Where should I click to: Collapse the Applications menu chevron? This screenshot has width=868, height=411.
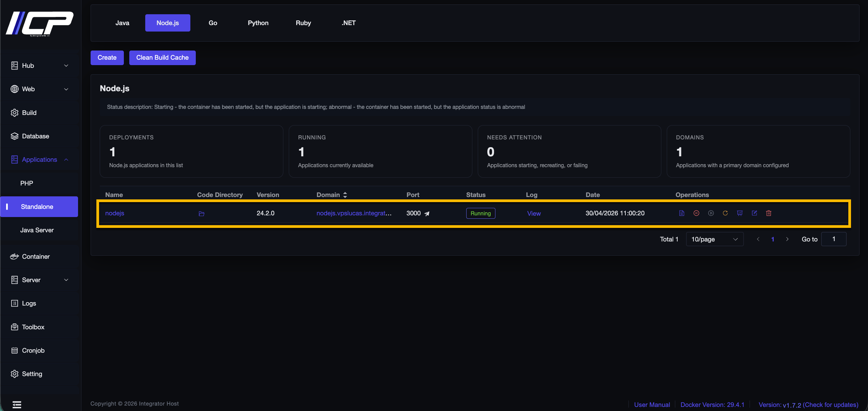(66, 160)
